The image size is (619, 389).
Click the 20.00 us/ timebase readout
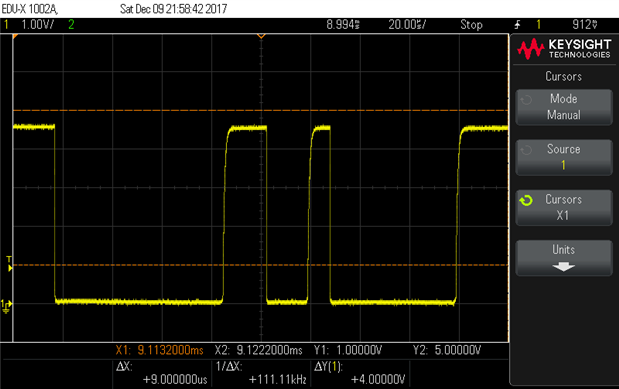point(407,25)
